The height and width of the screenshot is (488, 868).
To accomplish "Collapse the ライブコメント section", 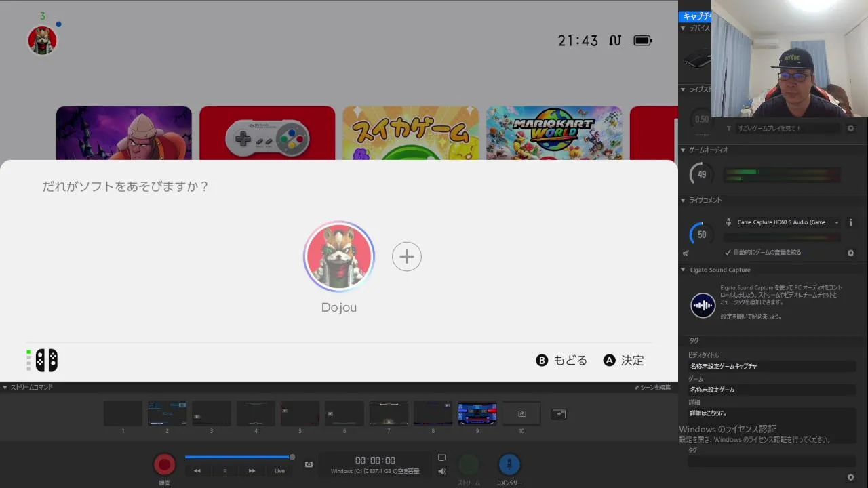I will (684, 201).
